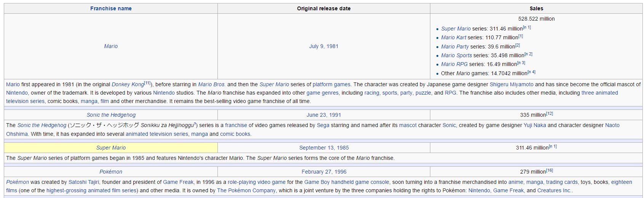Open the franchise link in Sonic description

(x=236, y=125)
